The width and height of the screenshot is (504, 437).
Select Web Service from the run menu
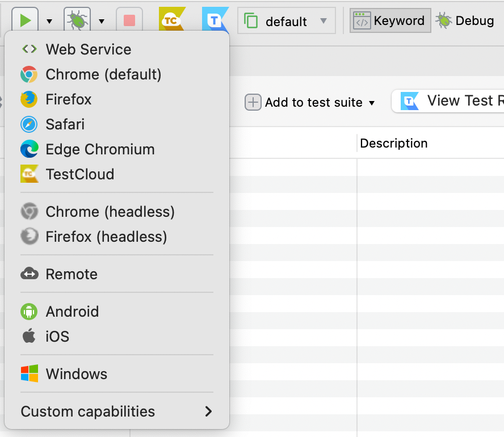[117, 49]
